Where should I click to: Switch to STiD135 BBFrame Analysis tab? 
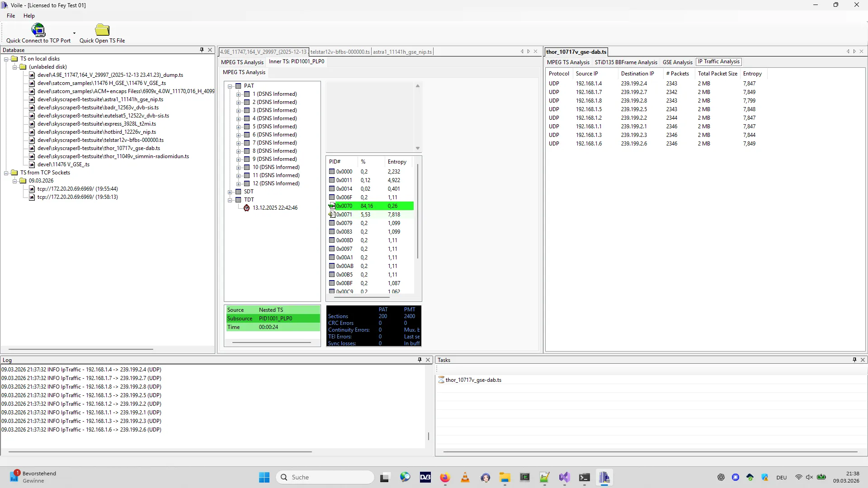[626, 62]
